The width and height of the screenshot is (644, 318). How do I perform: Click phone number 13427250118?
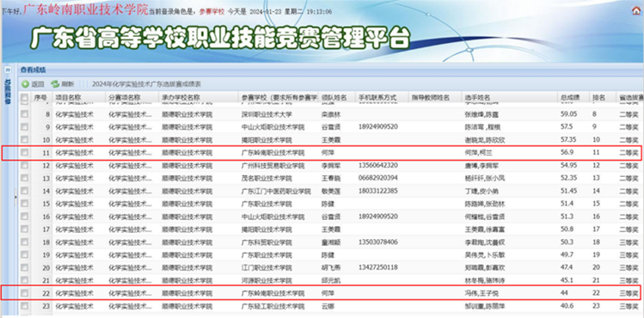[x=377, y=267]
